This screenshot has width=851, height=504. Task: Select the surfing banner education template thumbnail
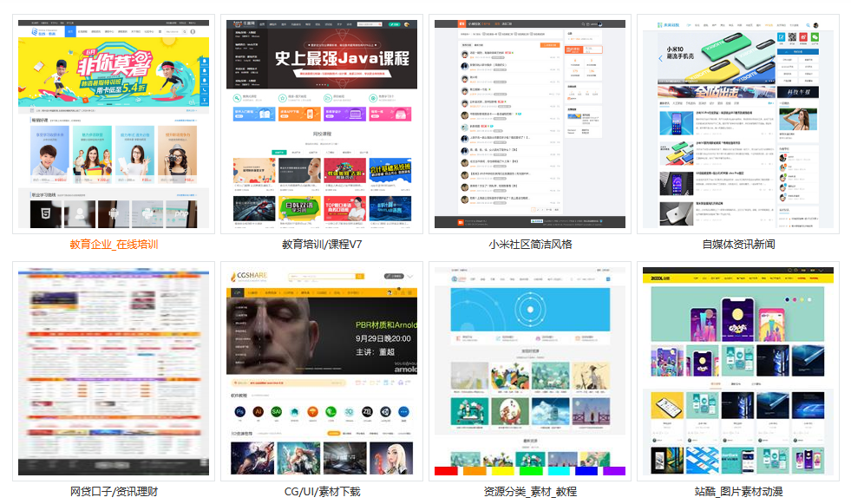pyautogui.click(x=114, y=123)
